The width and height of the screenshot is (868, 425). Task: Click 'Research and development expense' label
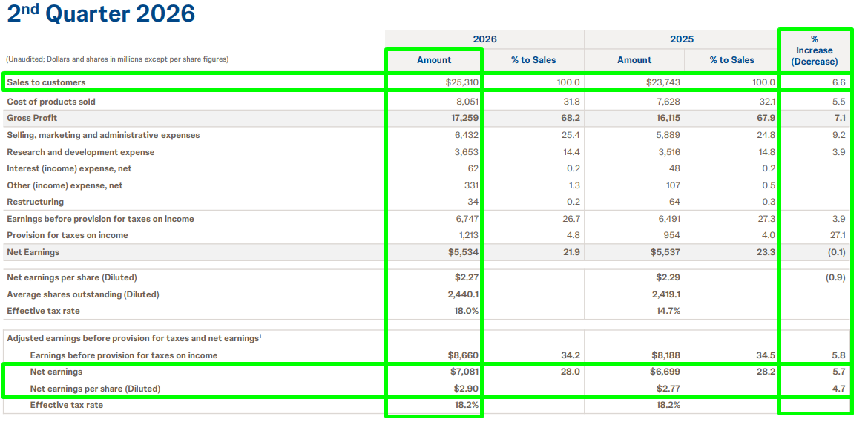pos(81,152)
